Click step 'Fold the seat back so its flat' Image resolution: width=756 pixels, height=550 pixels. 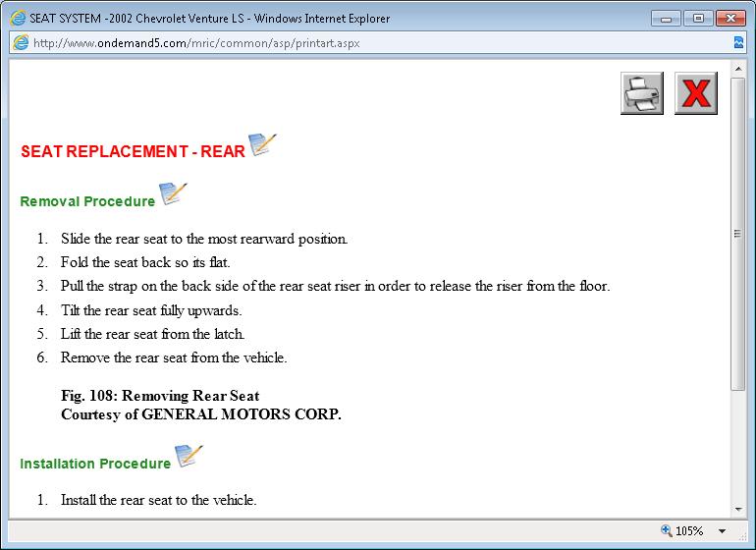[x=145, y=262]
